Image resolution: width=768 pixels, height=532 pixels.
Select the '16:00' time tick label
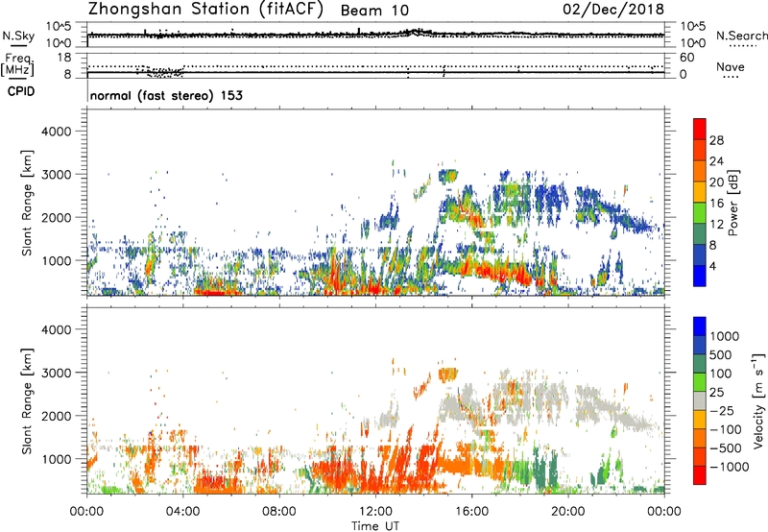[x=471, y=512]
